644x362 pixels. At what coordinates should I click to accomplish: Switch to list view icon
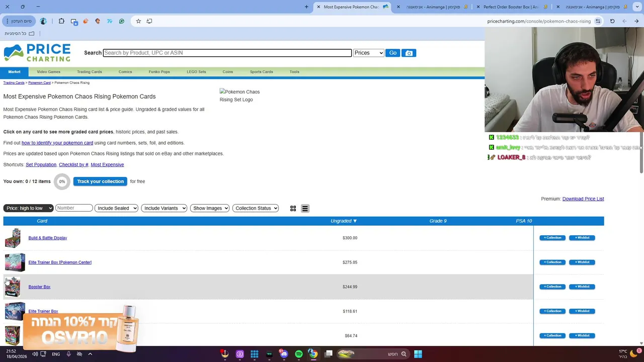click(305, 209)
